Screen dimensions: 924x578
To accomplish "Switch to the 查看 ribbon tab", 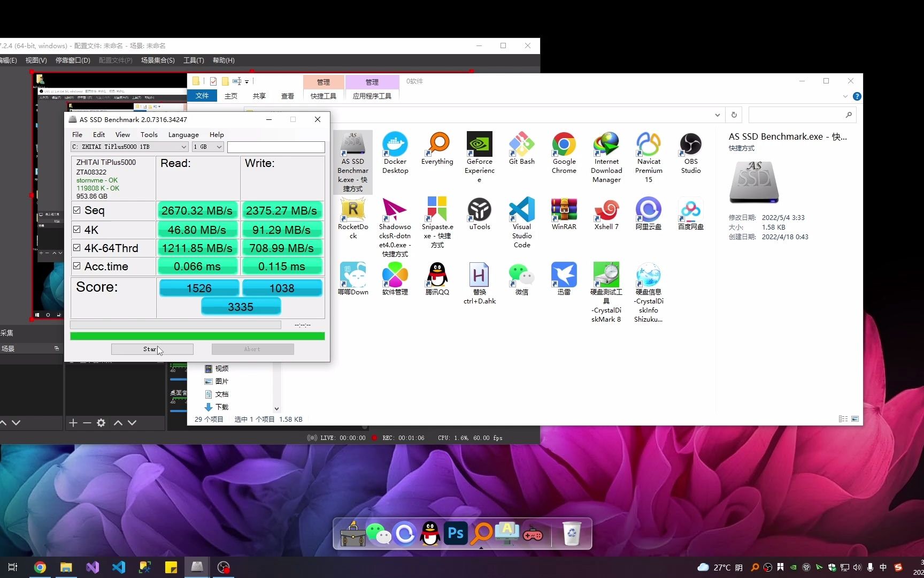I will pos(288,96).
